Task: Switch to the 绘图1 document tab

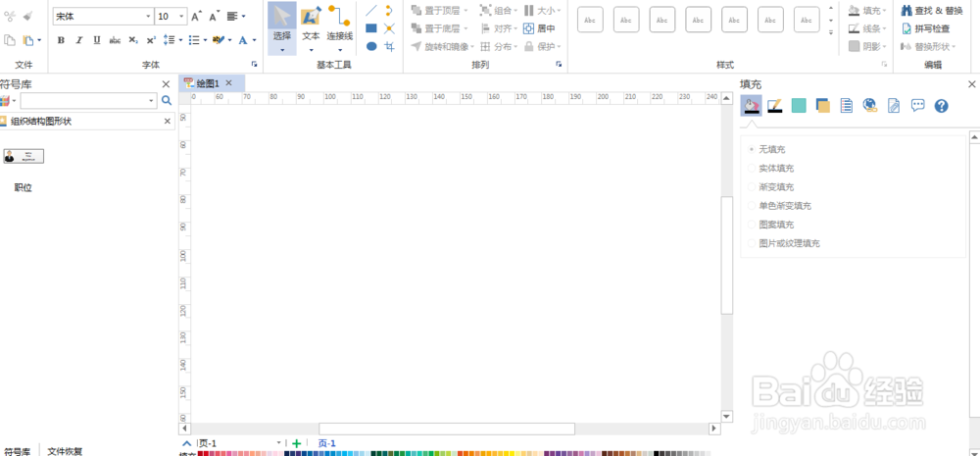Action: (x=208, y=83)
